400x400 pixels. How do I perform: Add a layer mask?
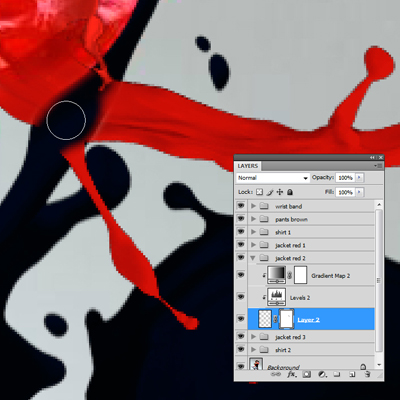coord(307,374)
